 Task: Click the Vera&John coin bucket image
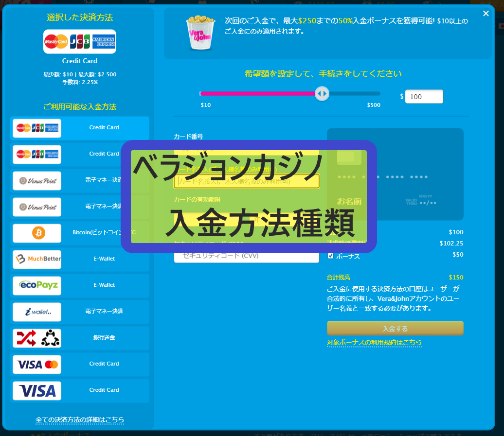tap(200, 33)
